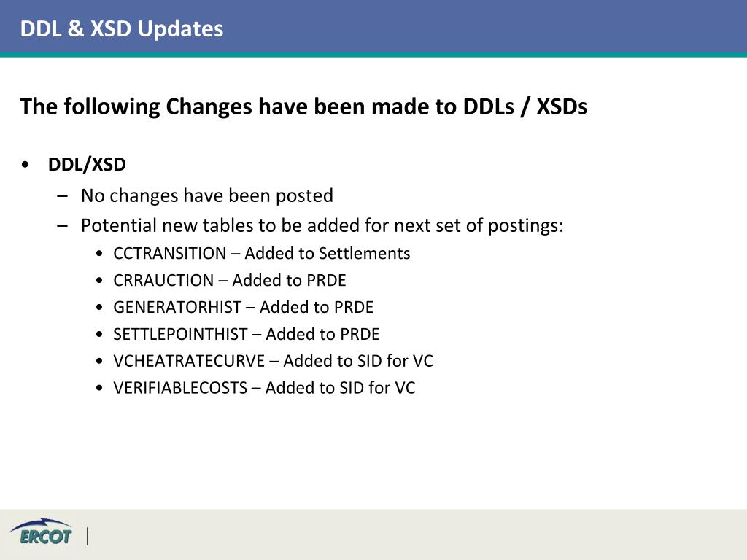Click the blue header banner
Image resolution: width=747 pixels, height=560 pixels.
click(373, 28)
